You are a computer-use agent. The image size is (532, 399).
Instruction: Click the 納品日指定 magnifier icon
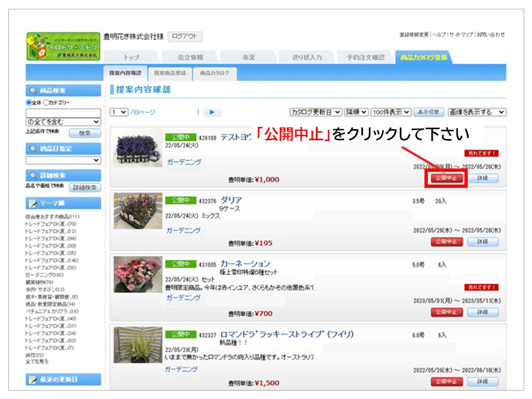tap(34, 149)
